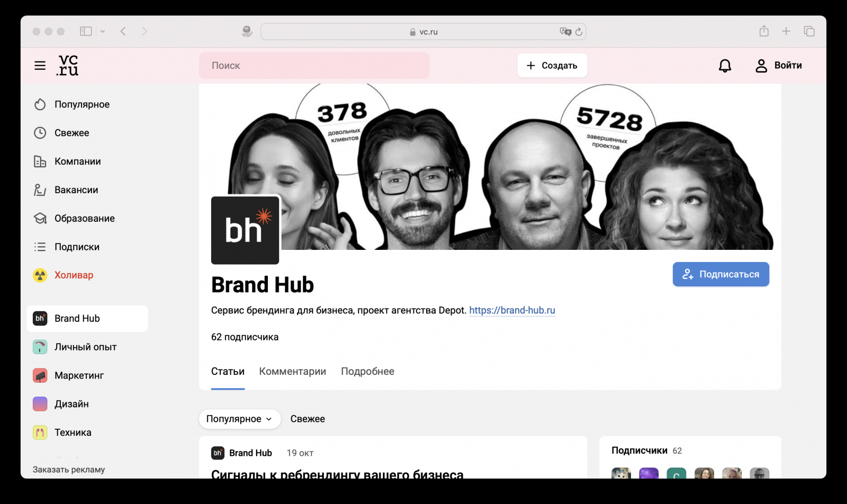Image resolution: width=847 pixels, height=504 pixels.
Task: Click the article date 19 окт
Action: 300,453
